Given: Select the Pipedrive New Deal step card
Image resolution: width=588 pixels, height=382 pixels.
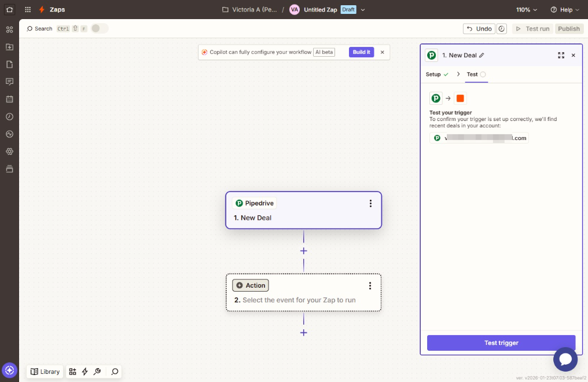Looking at the screenshot, I should (304, 210).
